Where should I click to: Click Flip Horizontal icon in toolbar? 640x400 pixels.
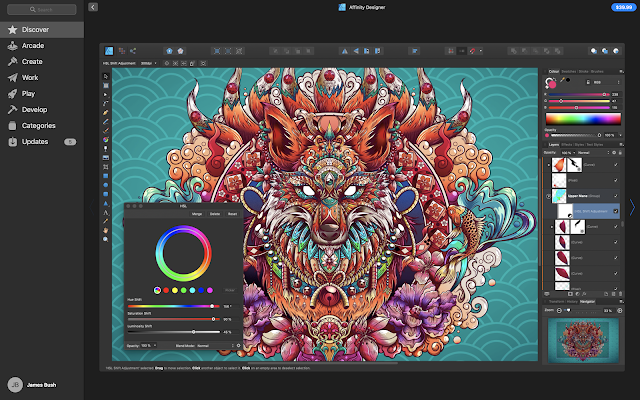click(345, 51)
